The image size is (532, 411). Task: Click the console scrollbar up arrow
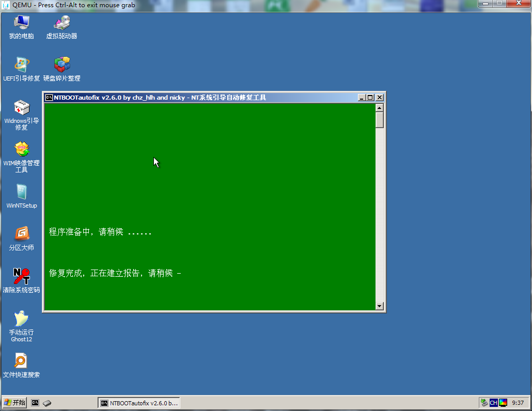tap(380, 108)
